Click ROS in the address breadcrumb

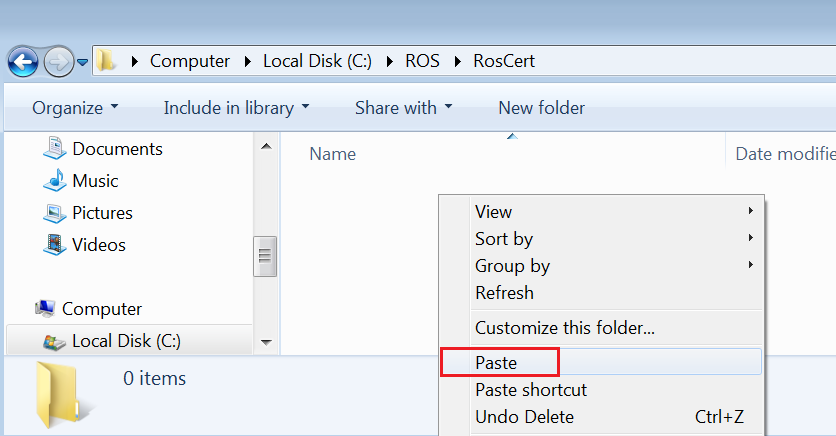(422, 61)
